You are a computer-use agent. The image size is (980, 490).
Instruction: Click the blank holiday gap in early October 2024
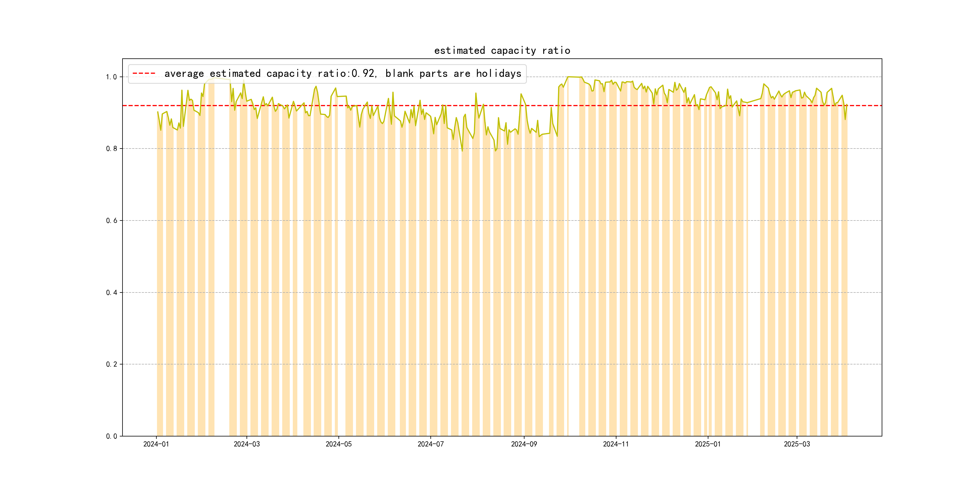[574, 266]
